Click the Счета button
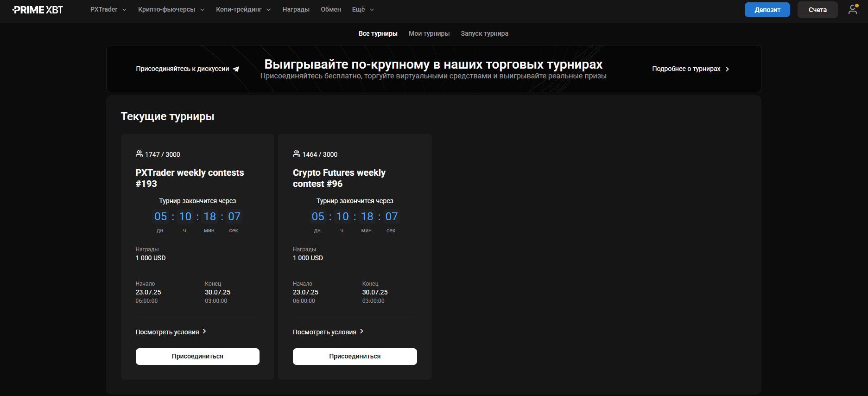This screenshot has width=868, height=396. pos(817,10)
